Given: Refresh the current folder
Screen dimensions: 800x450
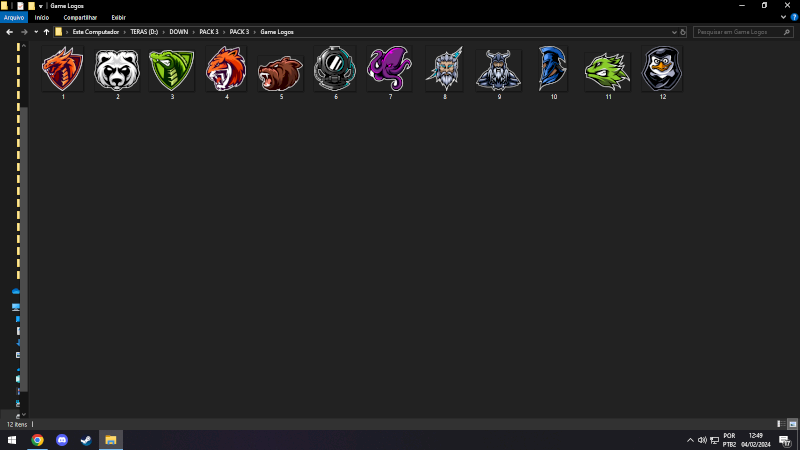Looking at the screenshot, I should 683,32.
